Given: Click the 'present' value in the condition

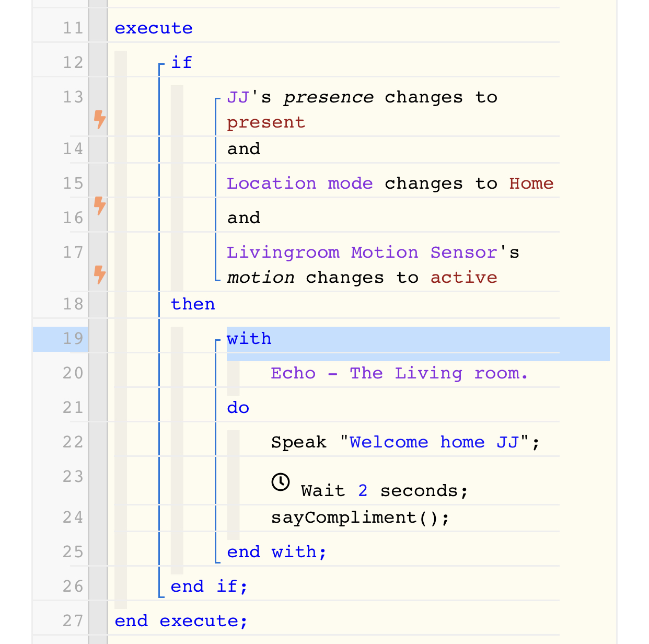Looking at the screenshot, I should coord(266,122).
